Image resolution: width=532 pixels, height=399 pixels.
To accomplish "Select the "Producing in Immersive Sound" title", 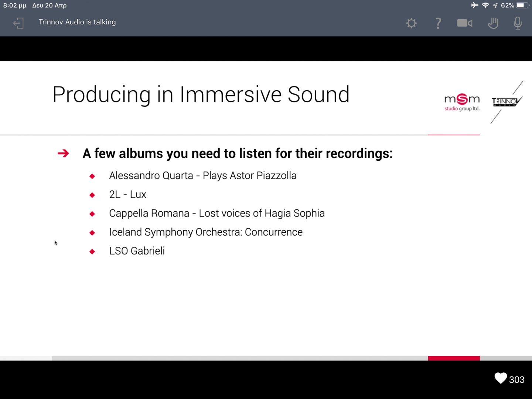I will pyautogui.click(x=201, y=95).
